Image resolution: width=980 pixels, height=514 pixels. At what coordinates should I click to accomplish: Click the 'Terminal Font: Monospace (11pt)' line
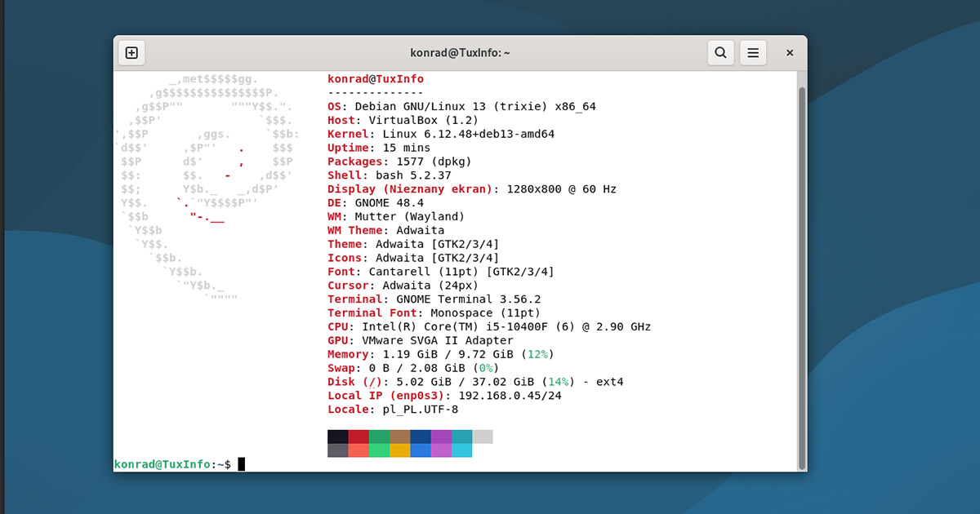click(x=434, y=313)
